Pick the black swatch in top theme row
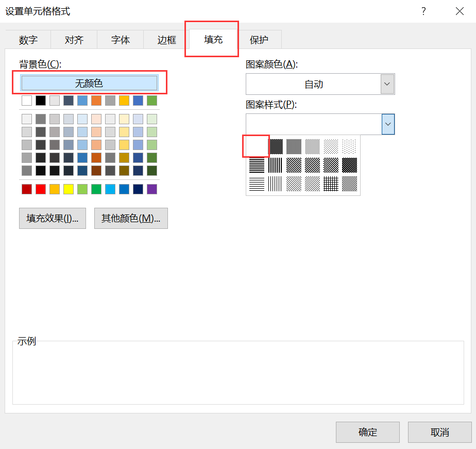 [x=41, y=100]
